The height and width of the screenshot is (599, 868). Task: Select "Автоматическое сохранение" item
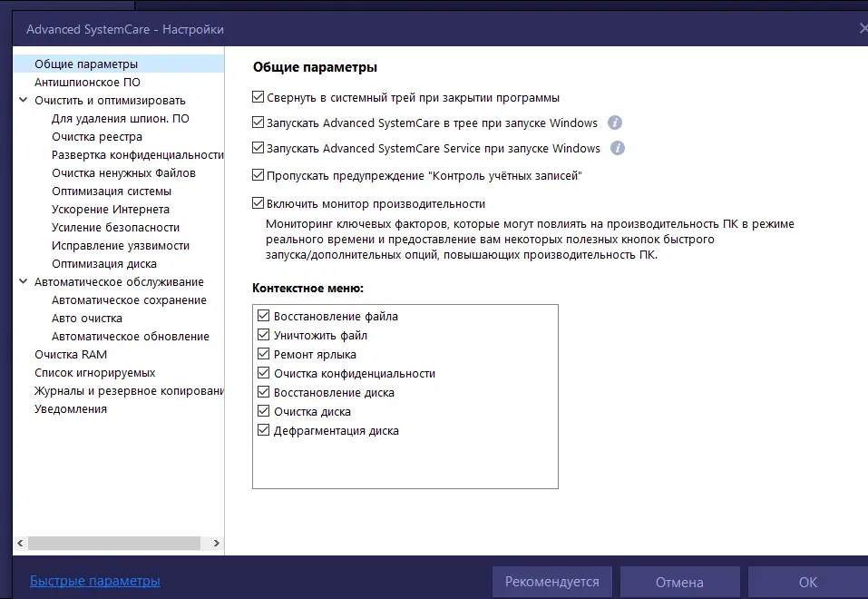[129, 300]
